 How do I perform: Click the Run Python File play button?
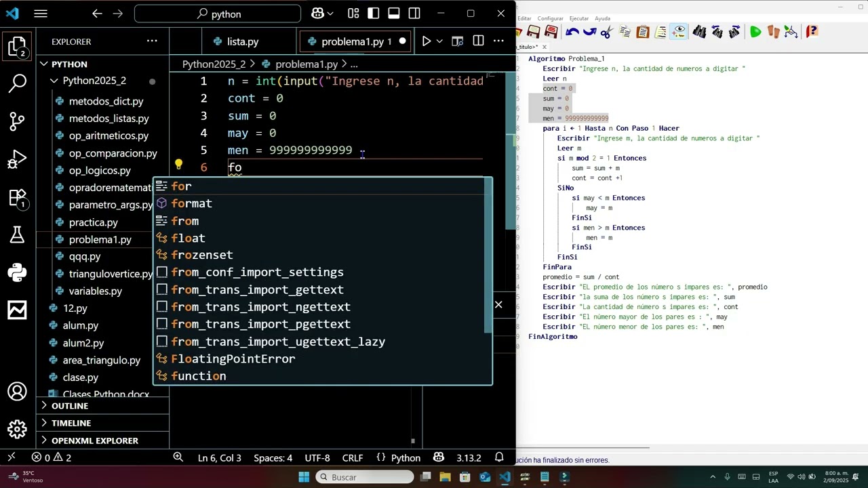(x=426, y=41)
